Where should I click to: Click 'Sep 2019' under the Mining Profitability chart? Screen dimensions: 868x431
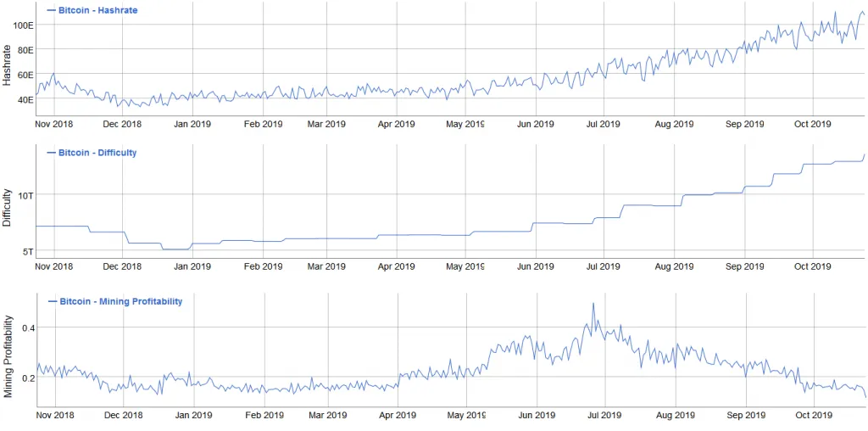(746, 415)
